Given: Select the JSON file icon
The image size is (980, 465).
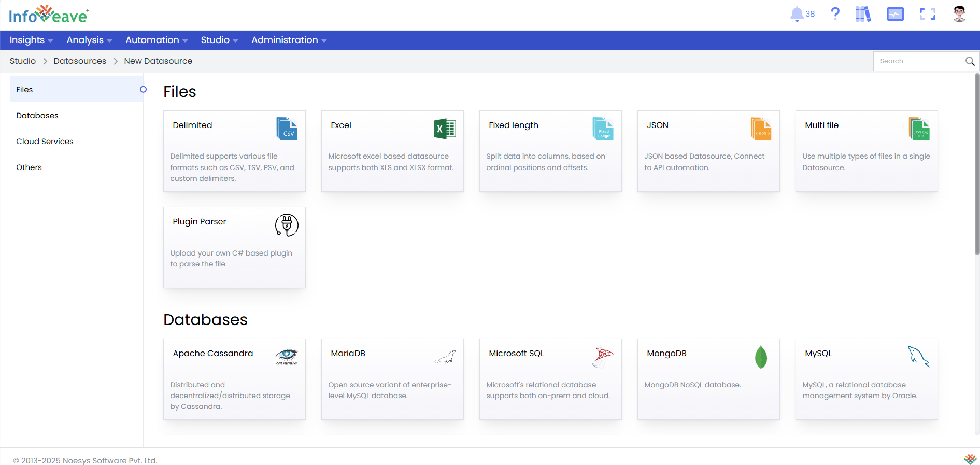Looking at the screenshot, I should (x=761, y=129).
